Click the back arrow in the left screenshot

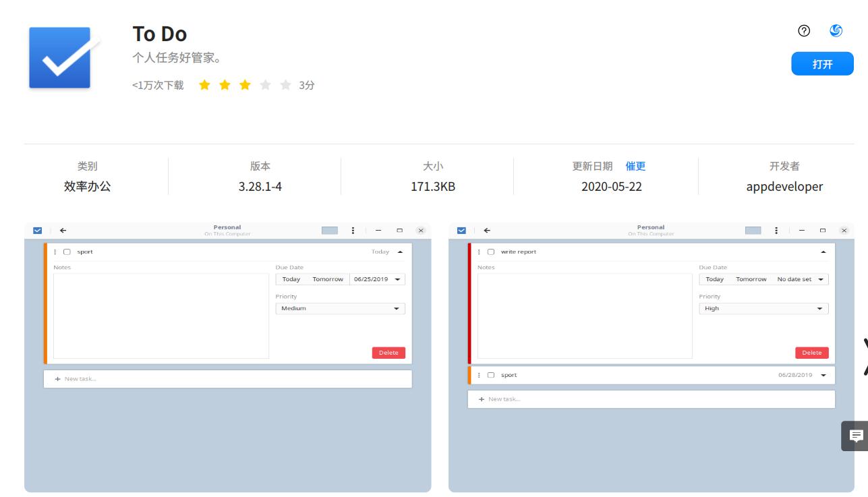point(63,230)
